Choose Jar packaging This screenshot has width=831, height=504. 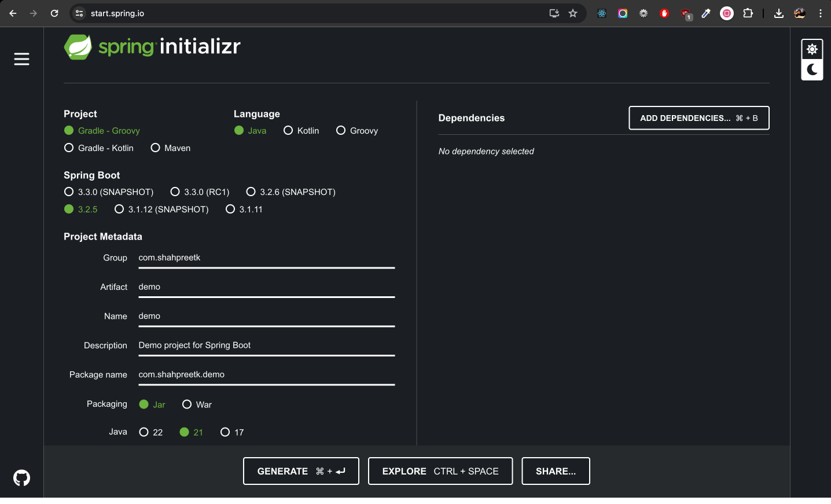[x=152, y=404]
